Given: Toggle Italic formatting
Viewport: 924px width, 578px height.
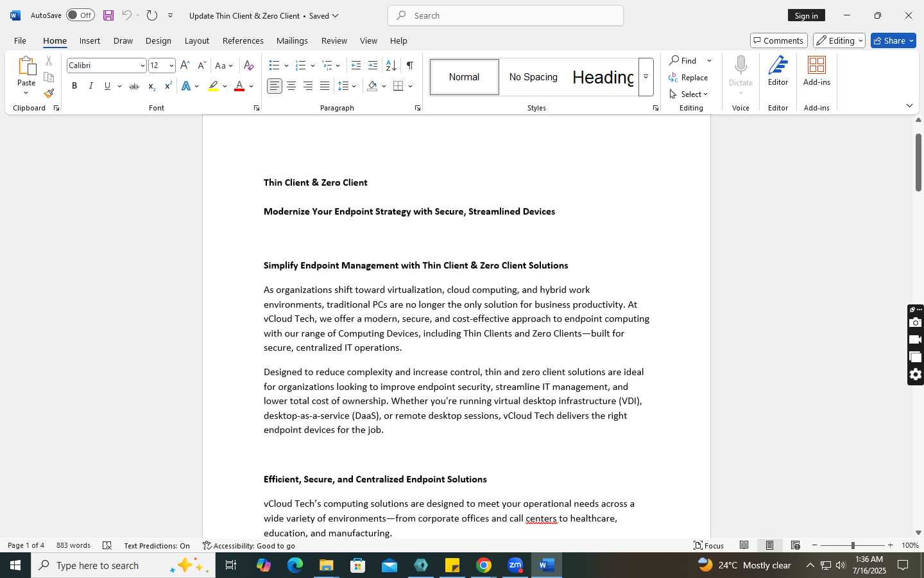Looking at the screenshot, I should pos(91,86).
